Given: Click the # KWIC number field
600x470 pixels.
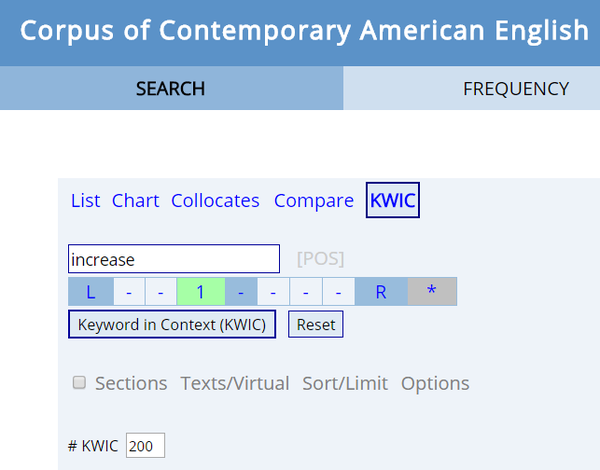Looking at the screenshot, I should (x=145, y=446).
